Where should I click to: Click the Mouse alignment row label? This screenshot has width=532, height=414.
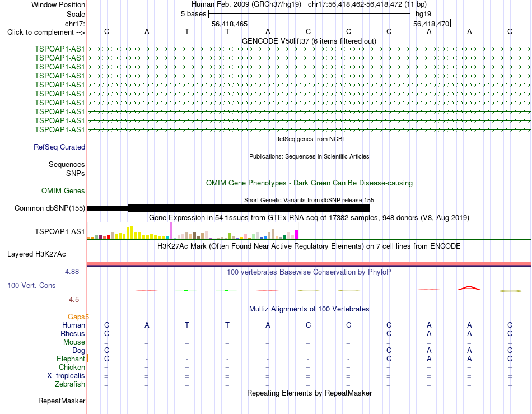[74, 342]
